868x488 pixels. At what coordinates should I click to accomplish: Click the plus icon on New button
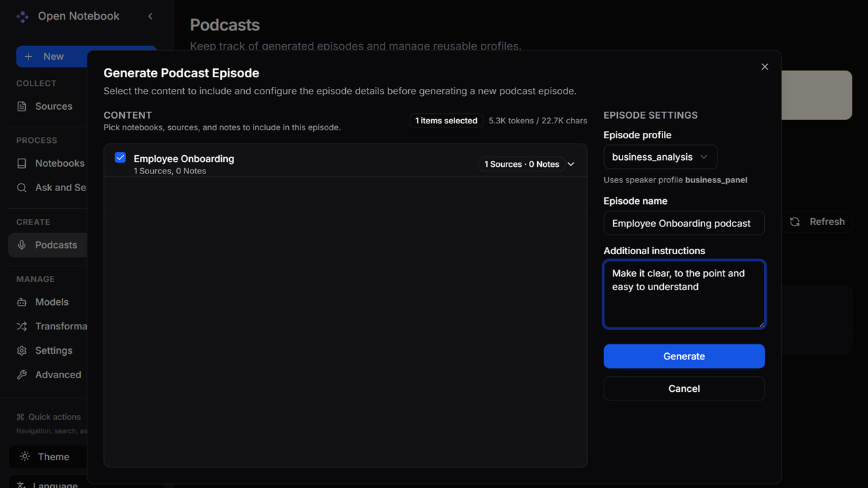click(28, 57)
